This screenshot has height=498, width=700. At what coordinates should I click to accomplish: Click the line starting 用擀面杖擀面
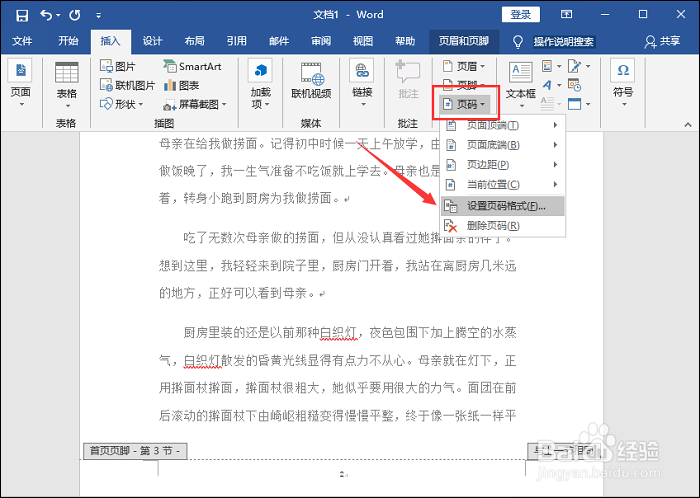[338, 388]
